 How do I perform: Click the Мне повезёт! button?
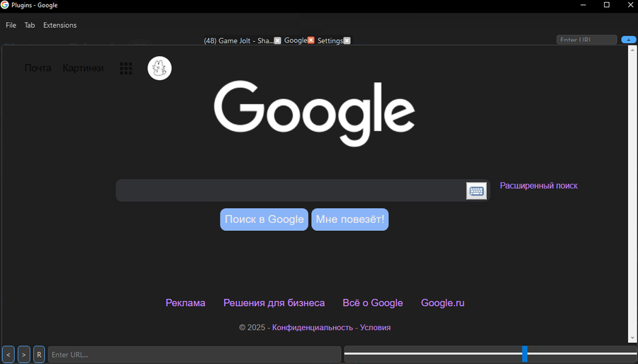(x=350, y=220)
